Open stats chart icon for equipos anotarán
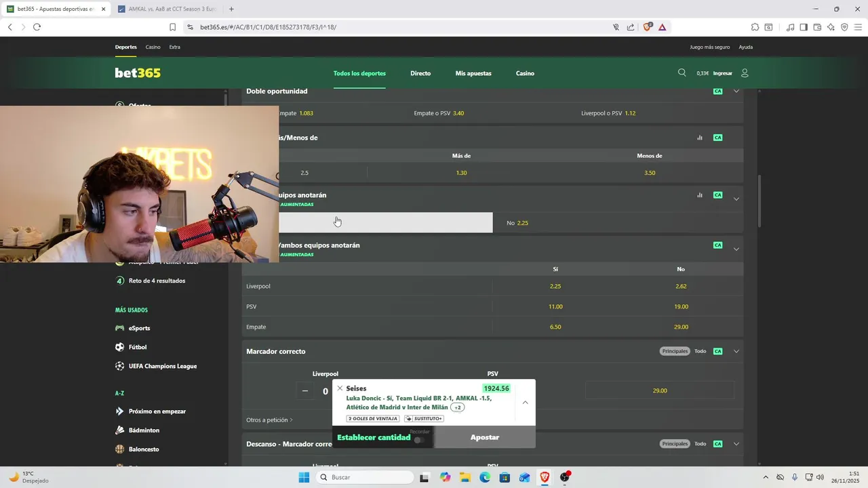This screenshot has height=488, width=868. 700,195
